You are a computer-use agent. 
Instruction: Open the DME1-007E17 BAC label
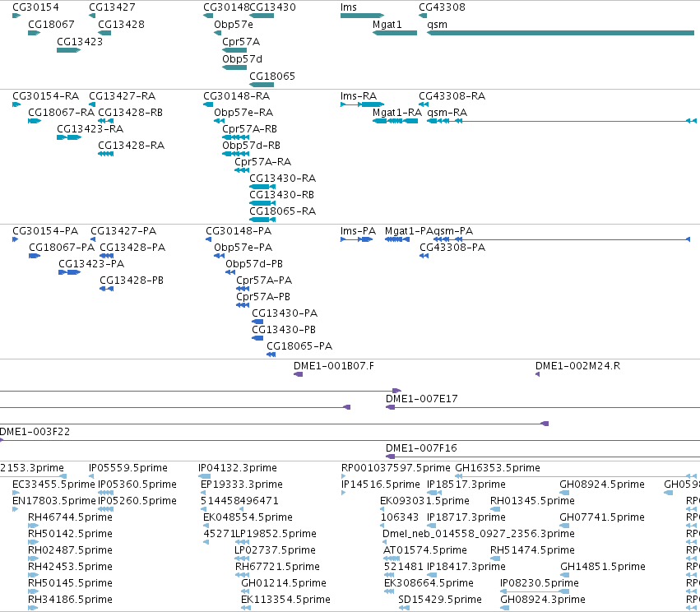(x=422, y=399)
